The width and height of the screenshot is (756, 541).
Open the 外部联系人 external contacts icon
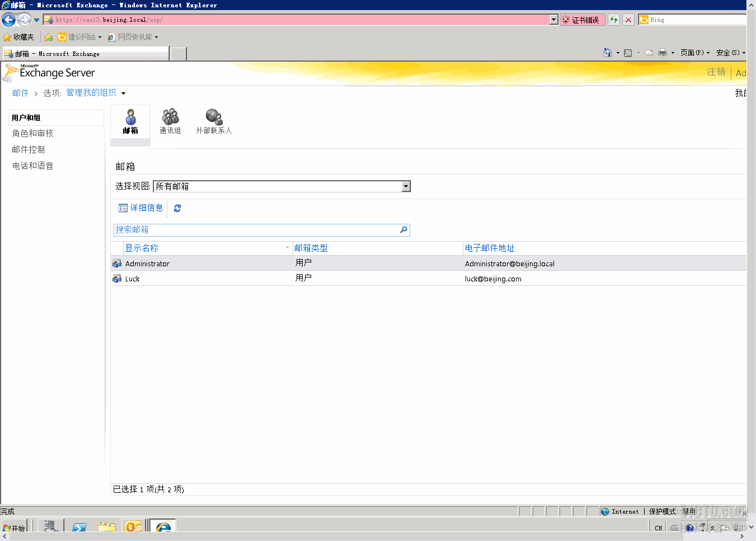214,122
